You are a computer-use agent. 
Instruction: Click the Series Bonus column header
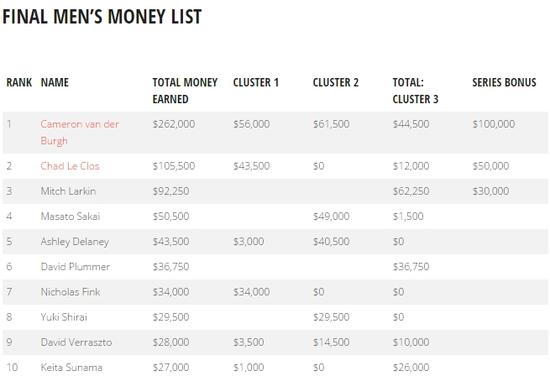pyautogui.click(x=504, y=82)
